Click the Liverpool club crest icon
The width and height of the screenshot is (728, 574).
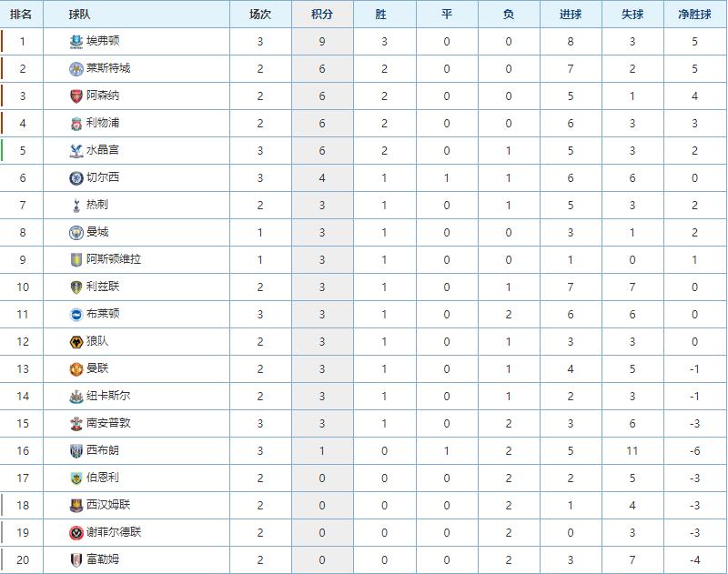[76, 123]
